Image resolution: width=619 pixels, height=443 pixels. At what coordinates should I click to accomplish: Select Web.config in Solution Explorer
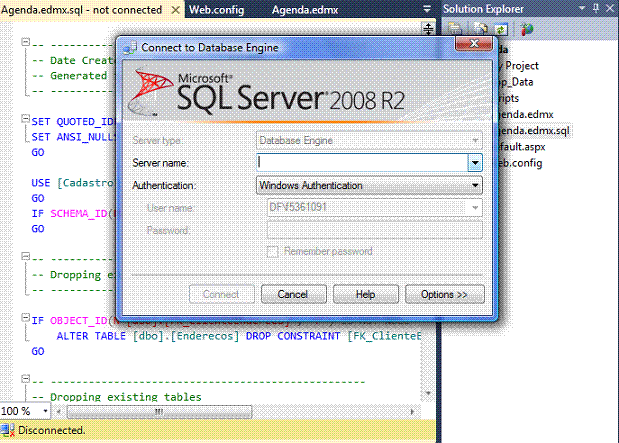click(520, 163)
